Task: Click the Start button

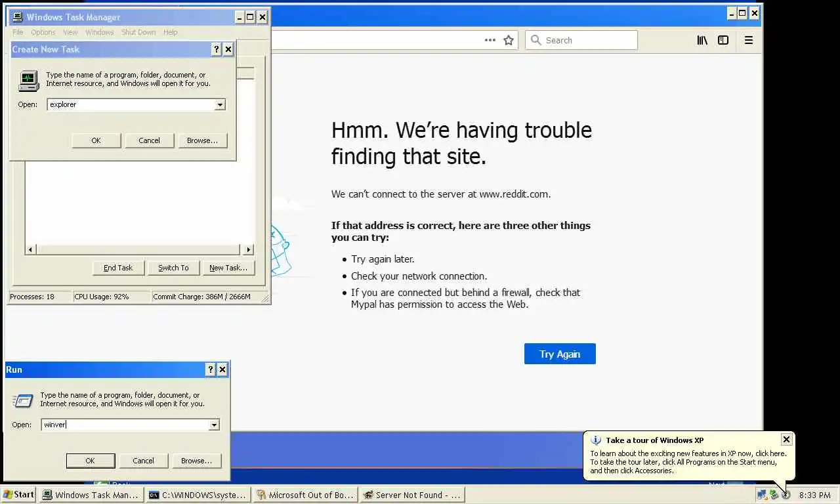Action: 19,495
